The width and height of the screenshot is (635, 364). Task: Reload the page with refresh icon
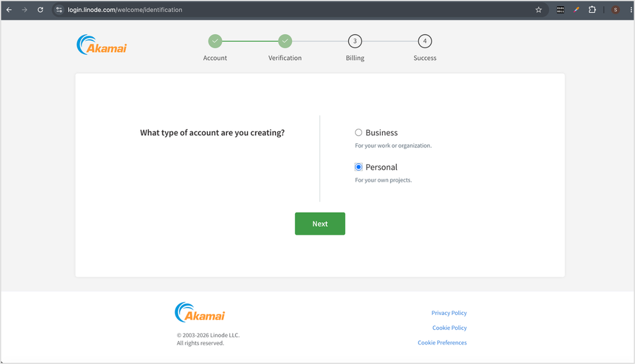40,10
